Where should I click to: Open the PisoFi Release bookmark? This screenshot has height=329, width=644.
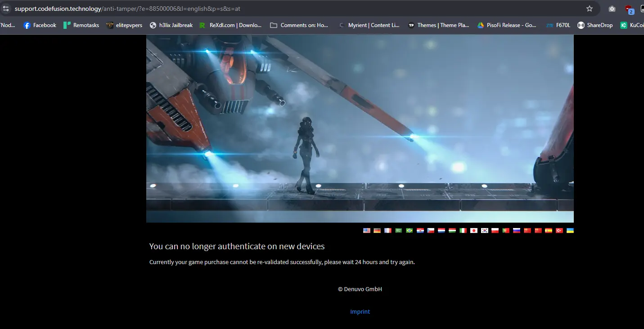pyautogui.click(x=507, y=25)
